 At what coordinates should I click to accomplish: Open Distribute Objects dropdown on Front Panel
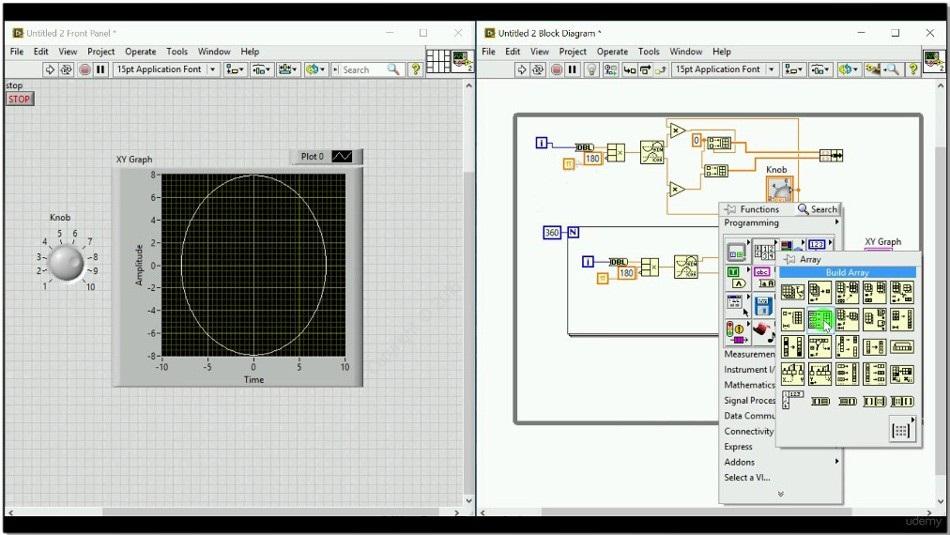point(262,70)
